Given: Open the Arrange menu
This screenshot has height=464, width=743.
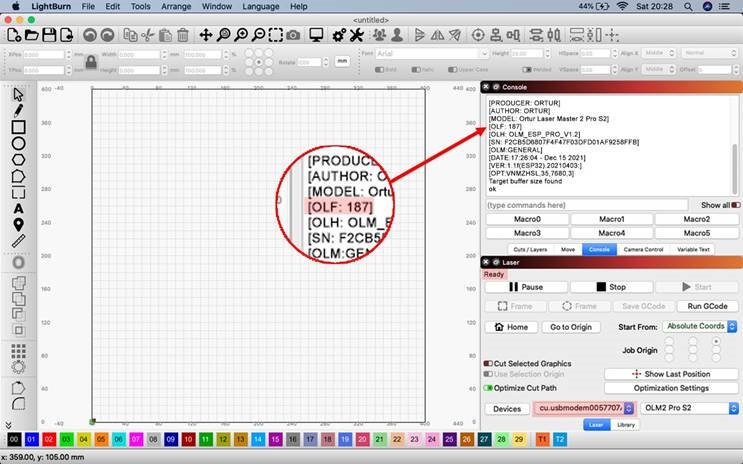Looking at the screenshot, I should [x=176, y=7].
